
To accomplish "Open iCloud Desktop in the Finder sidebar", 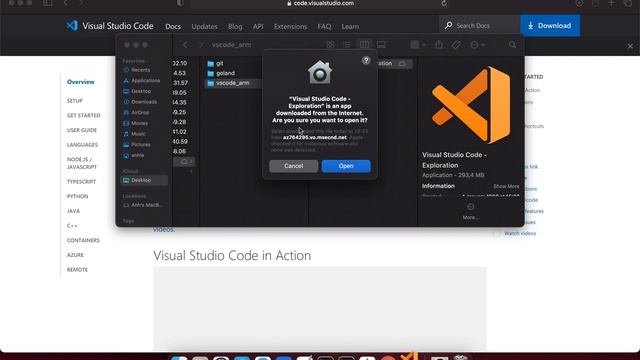I will [144, 180].
